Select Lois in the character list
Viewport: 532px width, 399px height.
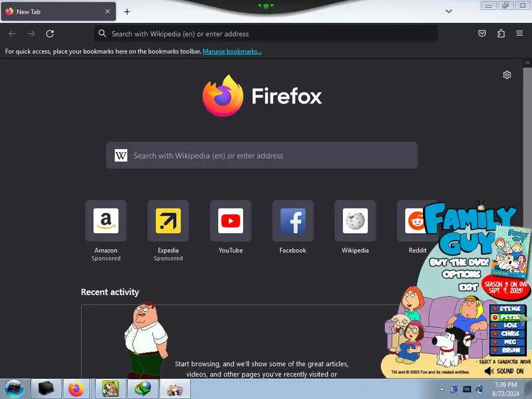(x=507, y=325)
